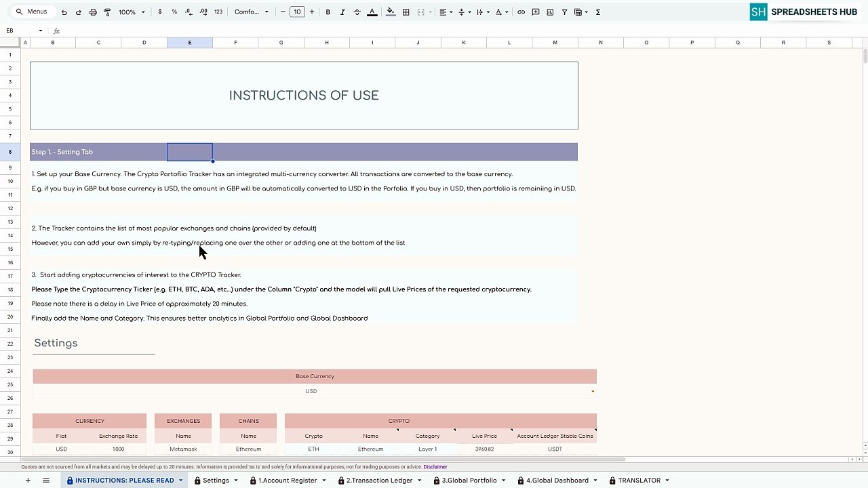Decrease font size with the minus button
Viewport: 868px width, 488px height.
click(283, 12)
